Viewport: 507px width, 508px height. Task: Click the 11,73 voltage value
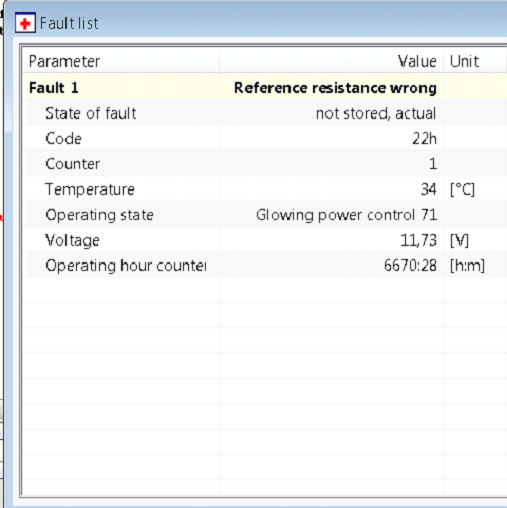(x=418, y=240)
